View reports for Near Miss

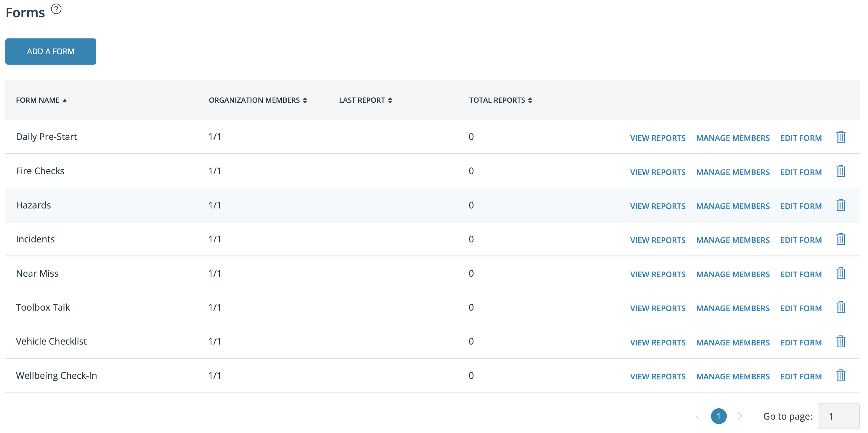pyautogui.click(x=658, y=274)
